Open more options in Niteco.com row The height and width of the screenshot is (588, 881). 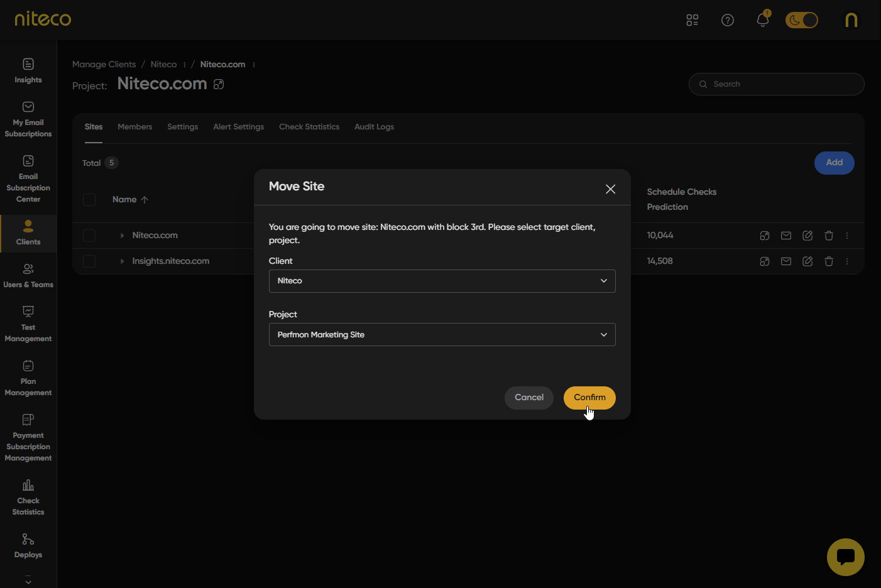[x=847, y=236]
